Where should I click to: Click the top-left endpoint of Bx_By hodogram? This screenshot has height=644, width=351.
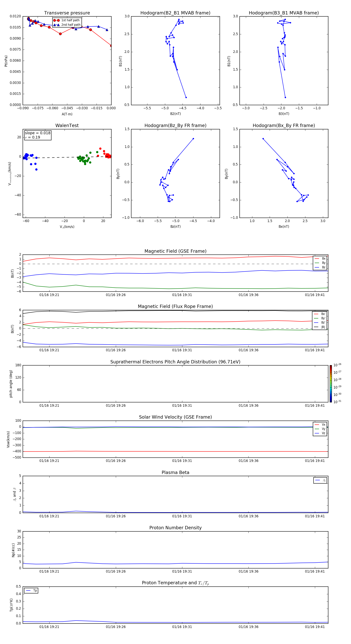(x=263, y=139)
